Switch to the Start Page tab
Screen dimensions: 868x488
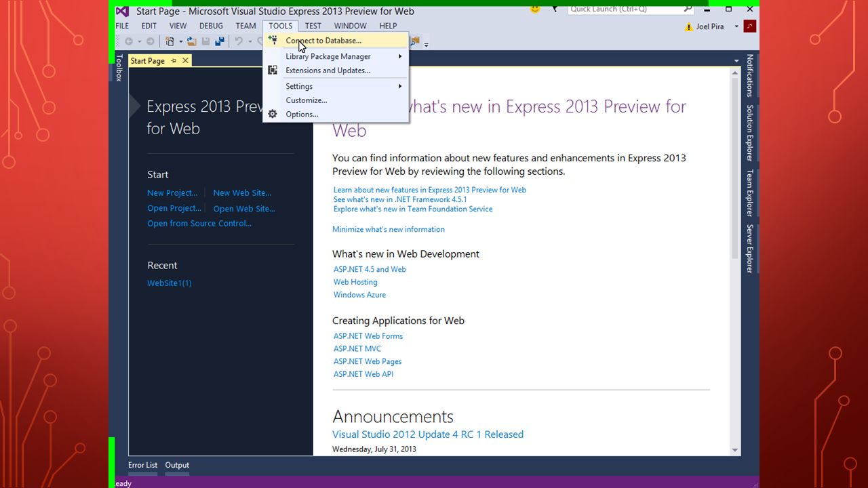(x=147, y=60)
